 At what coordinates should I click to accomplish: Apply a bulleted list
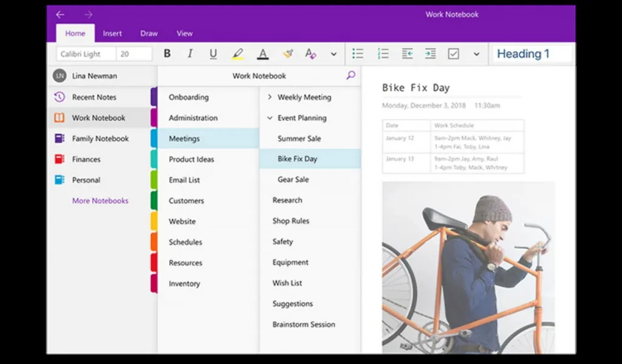[358, 53]
